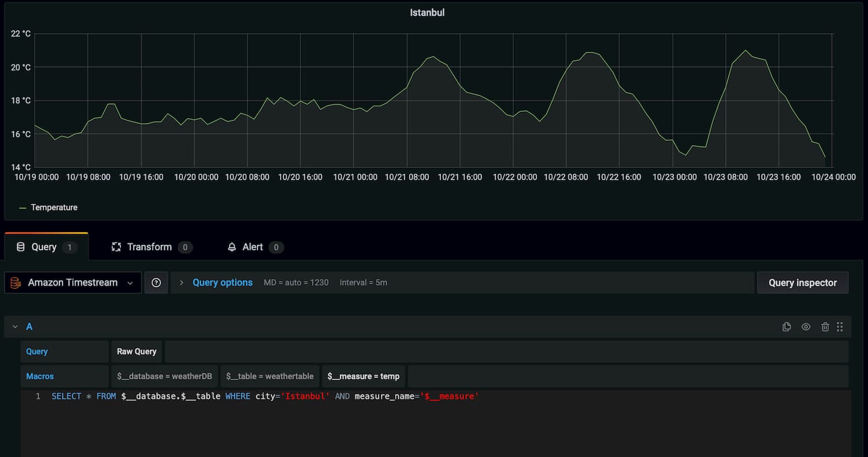Screen dimensions: 868x457
Task: Click the bell icon on Alert tab
Action: point(232,247)
